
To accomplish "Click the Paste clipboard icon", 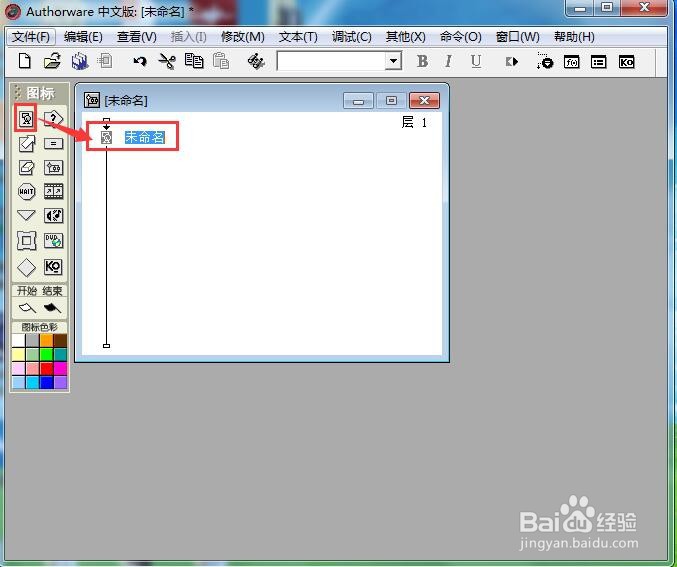I will [221, 61].
